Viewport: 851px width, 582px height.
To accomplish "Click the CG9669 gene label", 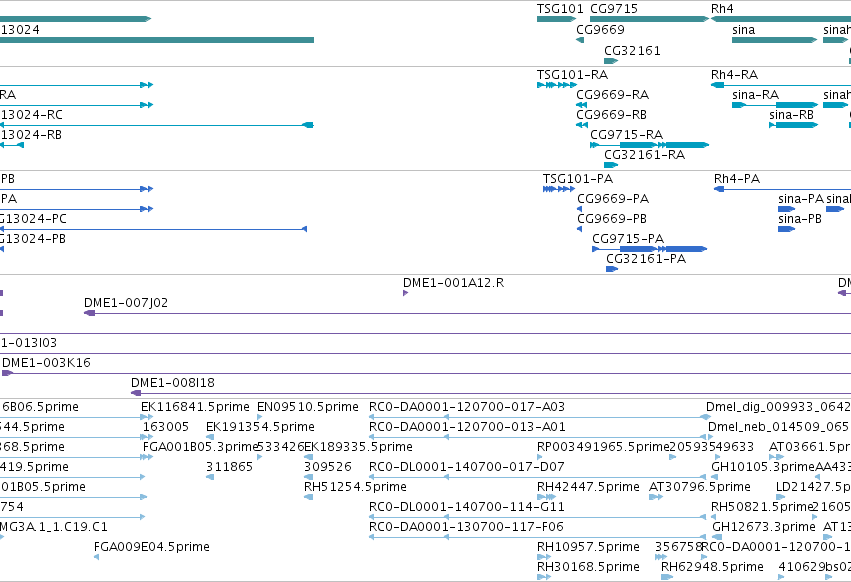I will click(x=600, y=29).
